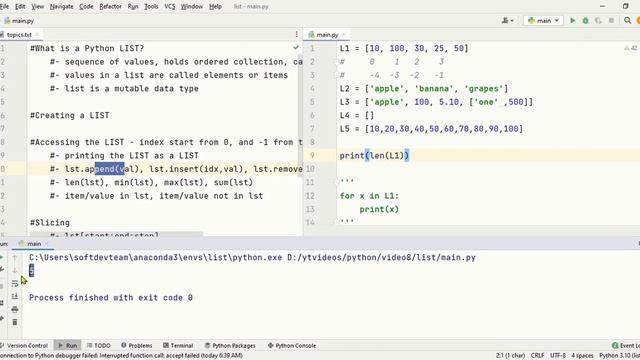This screenshot has height=360, width=640.
Task: Run the main configuration with green play
Action: (572, 20)
